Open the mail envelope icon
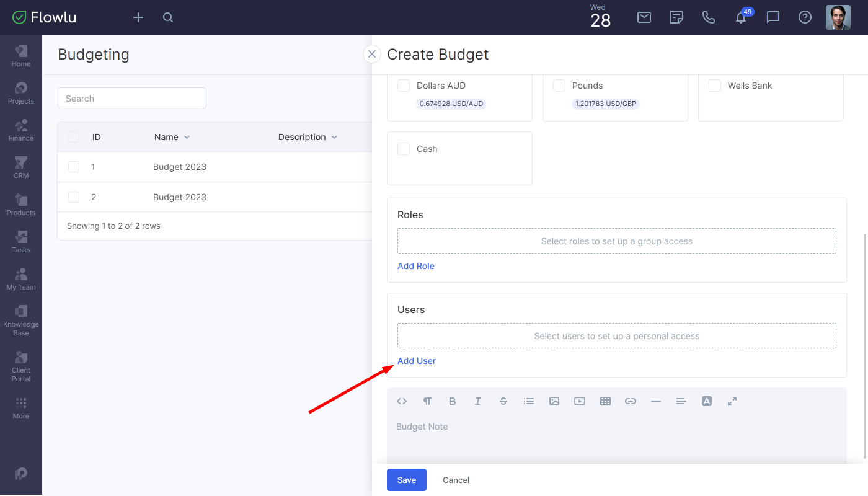Screen dimensions: 868x496 (644, 17)
